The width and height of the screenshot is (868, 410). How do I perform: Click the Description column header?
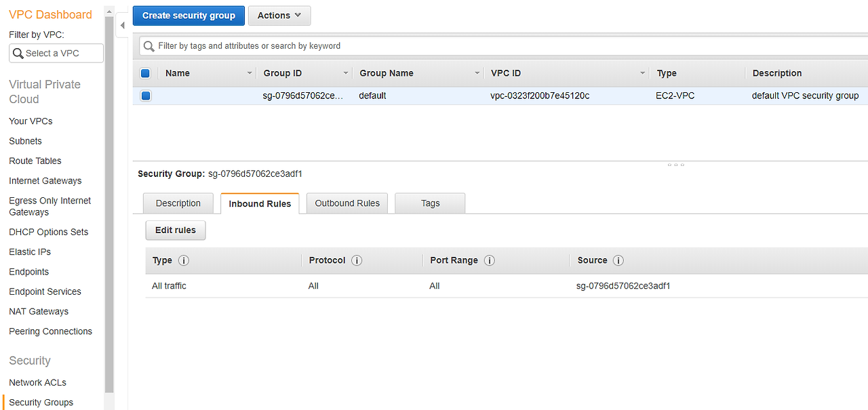pyautogui.click(x=777, y=73)
